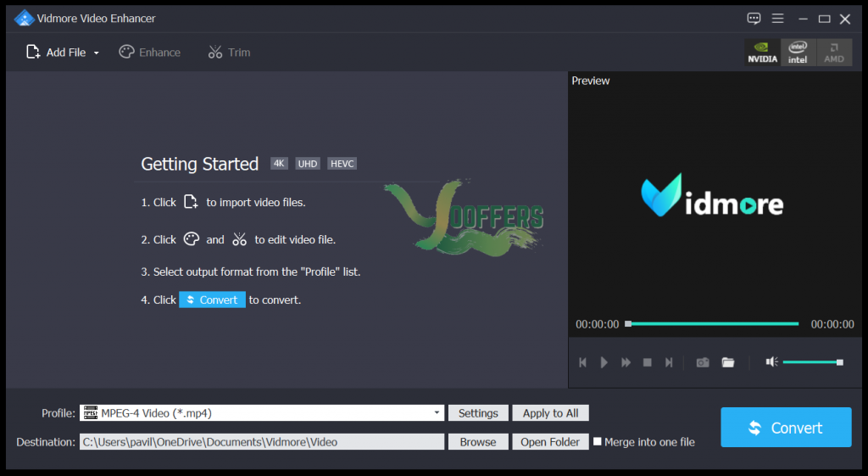The width and height of the screenshot is (868, 476).
Task: Click the UHD badge
Action: click(x=308, y=164)
